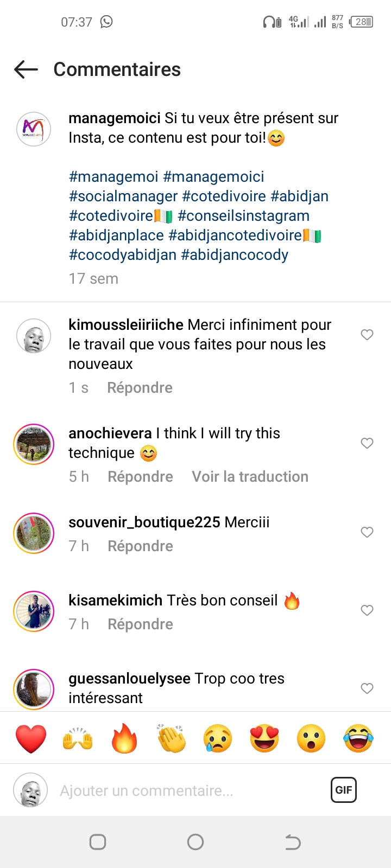The image size is (391, 868).
Task: Like anochievera's comment with the heart
Action: pos(367,443)
